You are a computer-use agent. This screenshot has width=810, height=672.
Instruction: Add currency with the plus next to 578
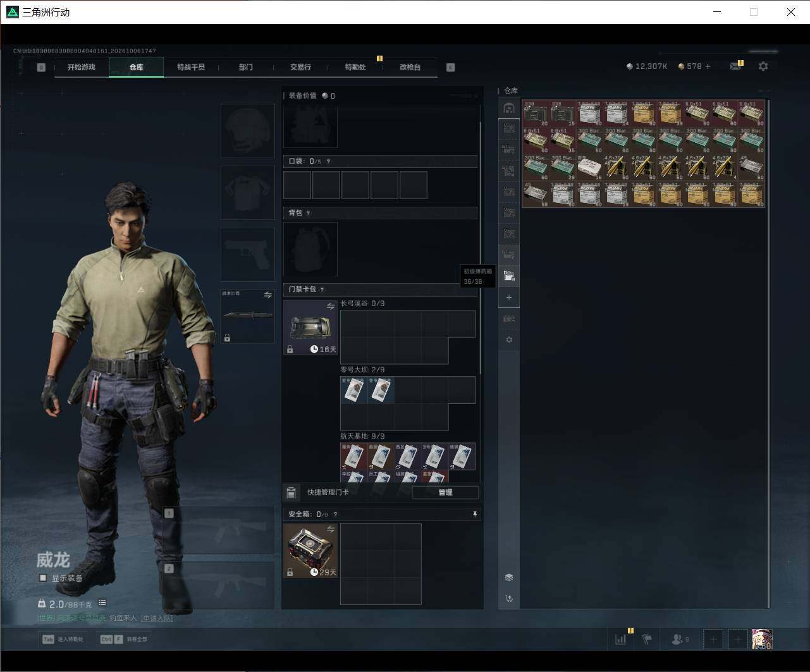pyautogui.click(x=708, y=66)
